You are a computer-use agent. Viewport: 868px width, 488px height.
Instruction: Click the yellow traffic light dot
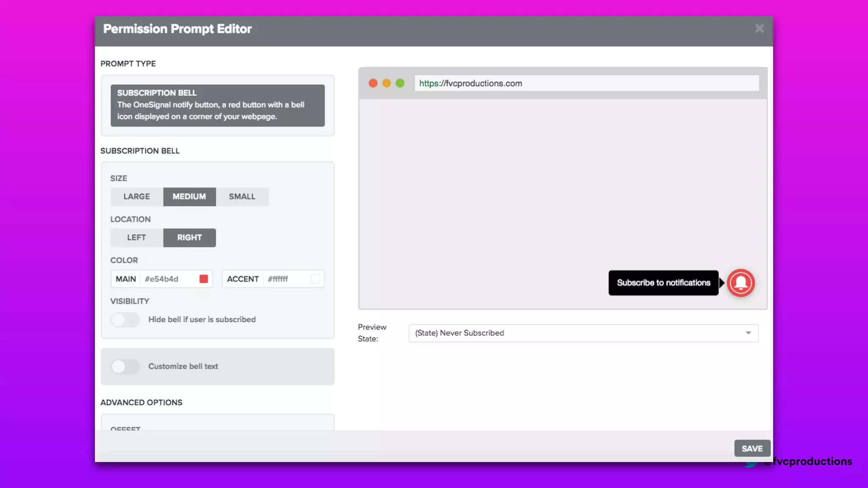(x=387, y=83)
